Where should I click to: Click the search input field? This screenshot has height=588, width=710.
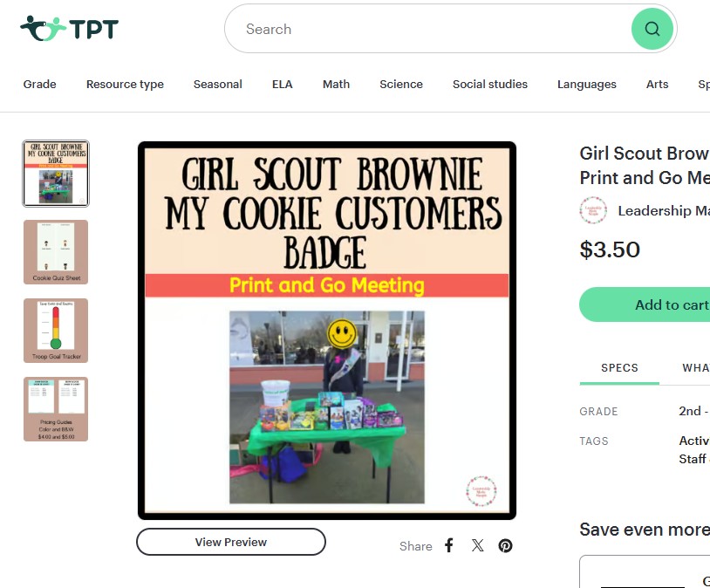tap(428, 29)
